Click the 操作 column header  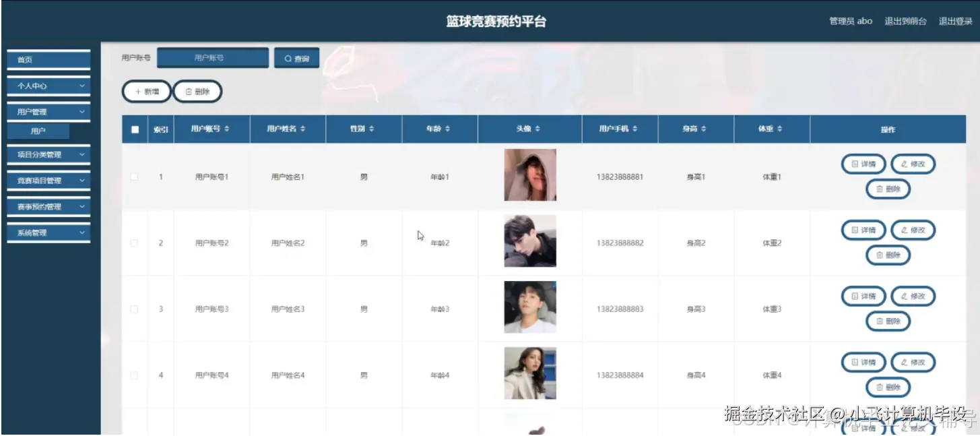(888, 129)
